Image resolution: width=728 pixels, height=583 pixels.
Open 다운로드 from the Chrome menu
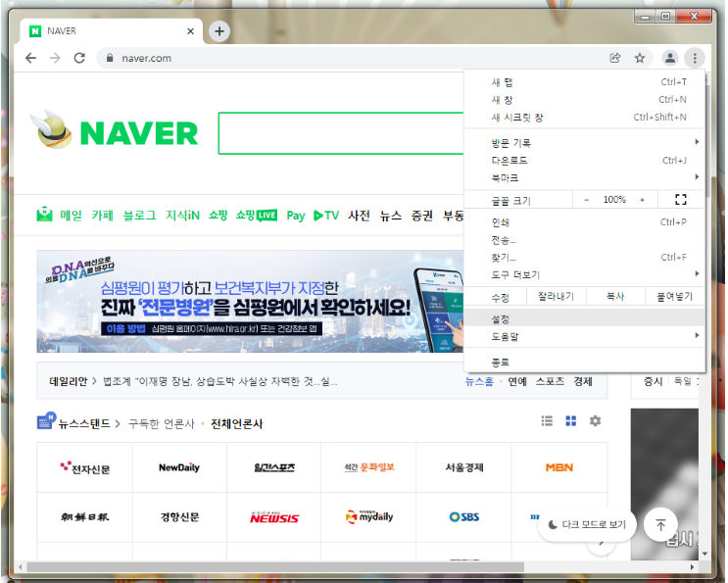point(584,160)
